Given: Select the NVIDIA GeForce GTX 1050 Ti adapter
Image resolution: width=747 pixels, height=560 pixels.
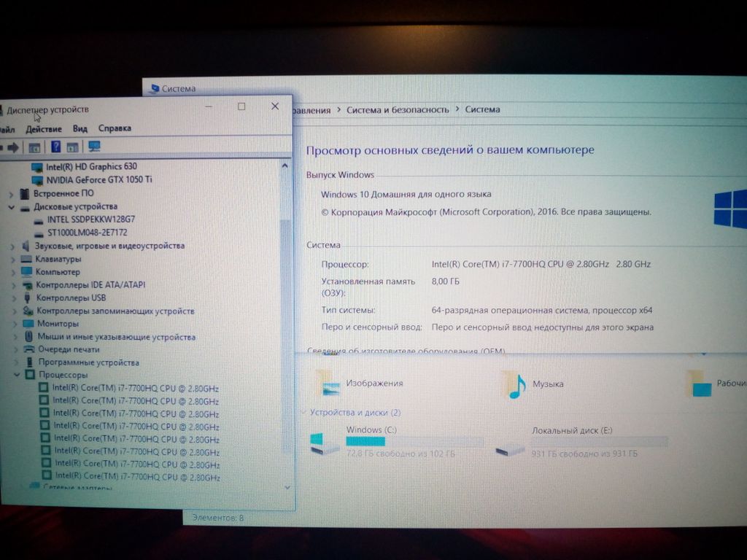Looking at the screenshot, I should coord(98,179).
